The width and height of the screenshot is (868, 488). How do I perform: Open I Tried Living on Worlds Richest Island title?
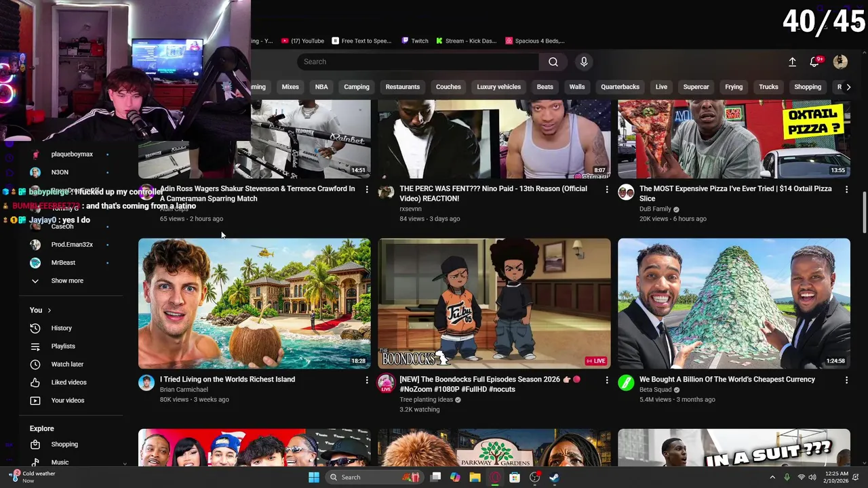pyautogui.click(x=227, y=380)
